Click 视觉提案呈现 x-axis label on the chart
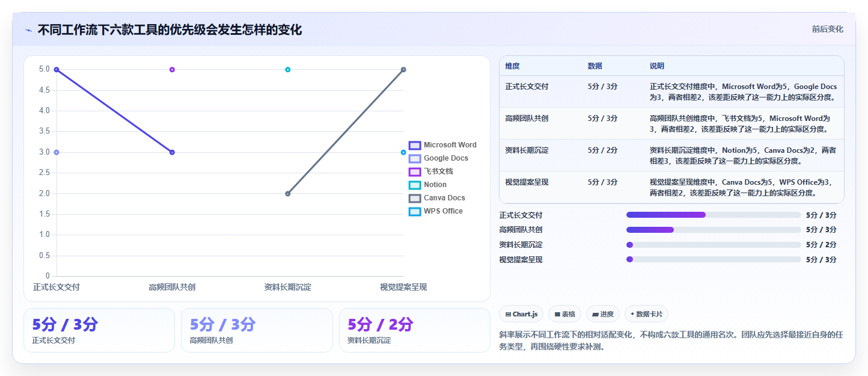Viewport: 868px width, 376px height. 403,288
